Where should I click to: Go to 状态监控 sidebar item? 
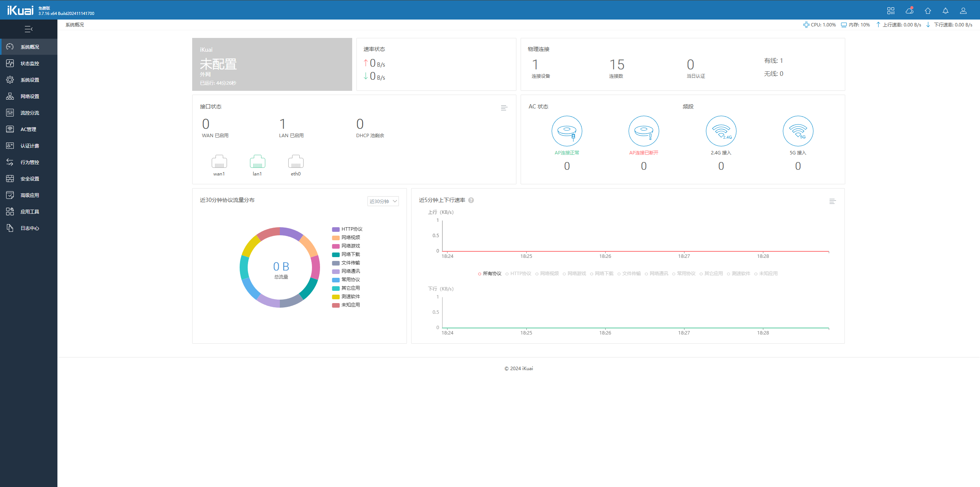tap(29, 64)
